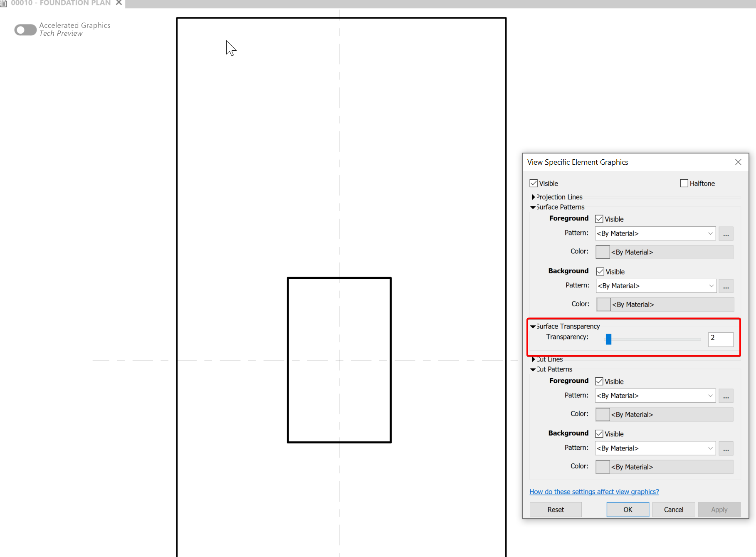Uncheck the top Visible checkbox
This screenshot has width=756, height=557.
534,183
